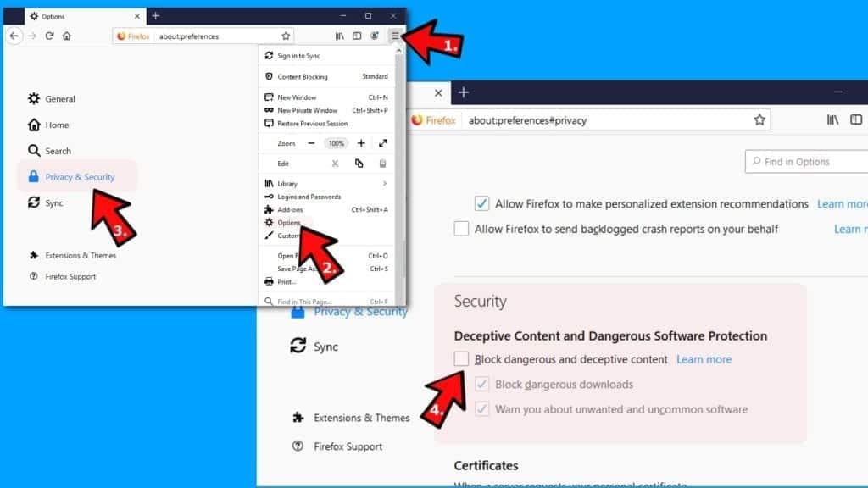Open Learn more beside Block dangerous content
868x488 pixels.
[x=704, y=359]
